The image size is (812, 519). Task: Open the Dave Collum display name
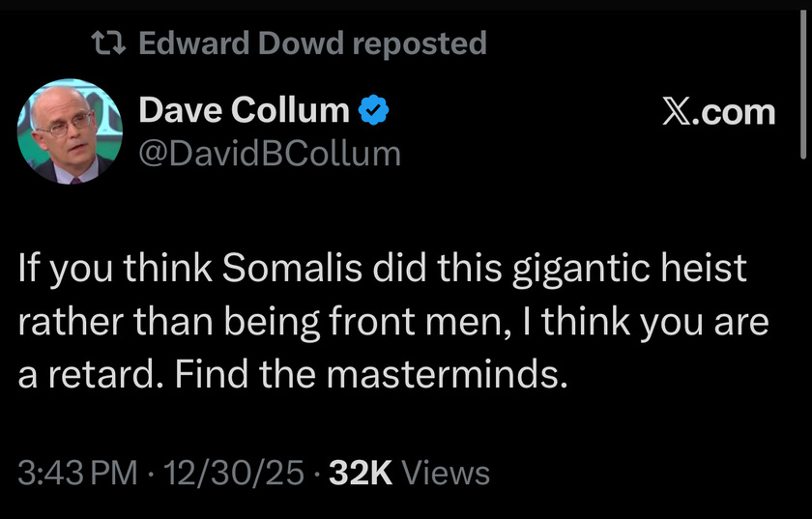(x=244, y=112)
